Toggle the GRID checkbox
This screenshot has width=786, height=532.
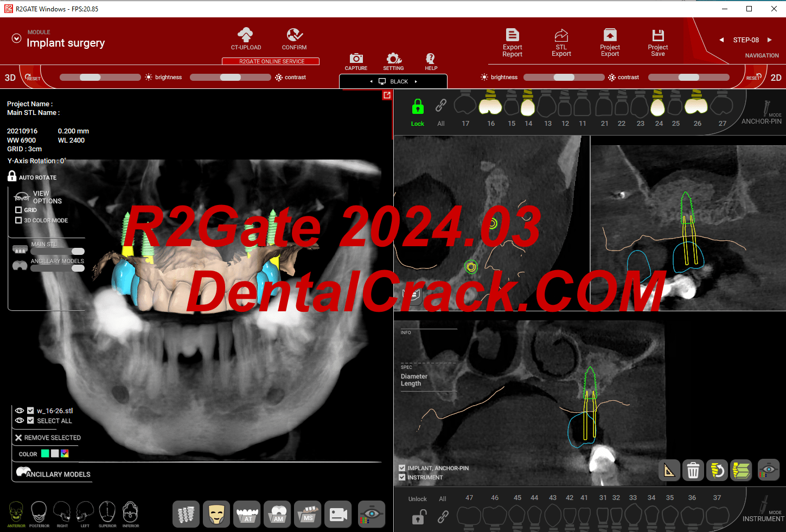(x=18, y=210)
